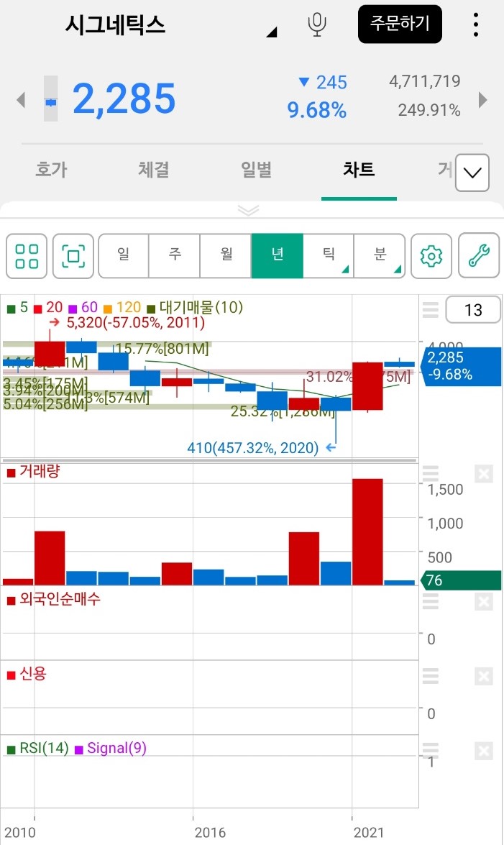Tap the 5-period moving average legend

pyautogui.click(x=18, y=308)
